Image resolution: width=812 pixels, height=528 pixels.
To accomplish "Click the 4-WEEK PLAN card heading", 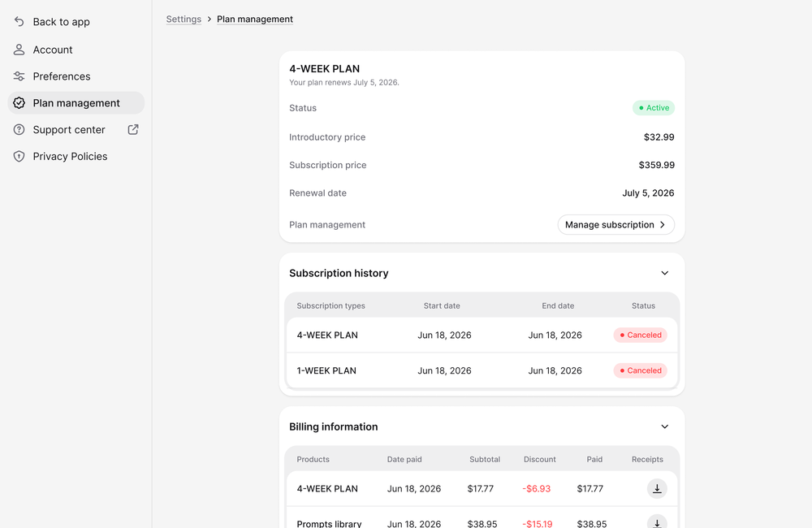I will pos(324,69).
